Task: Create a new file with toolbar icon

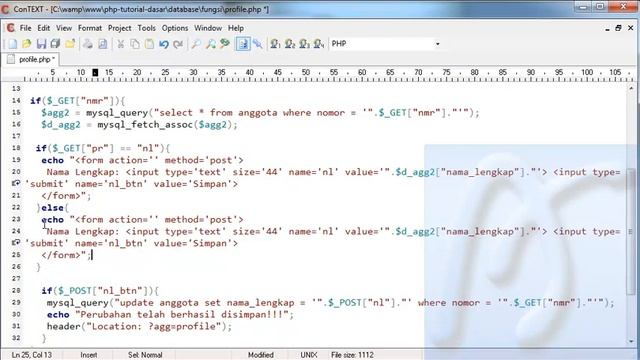Action: (x=13, y=44)
